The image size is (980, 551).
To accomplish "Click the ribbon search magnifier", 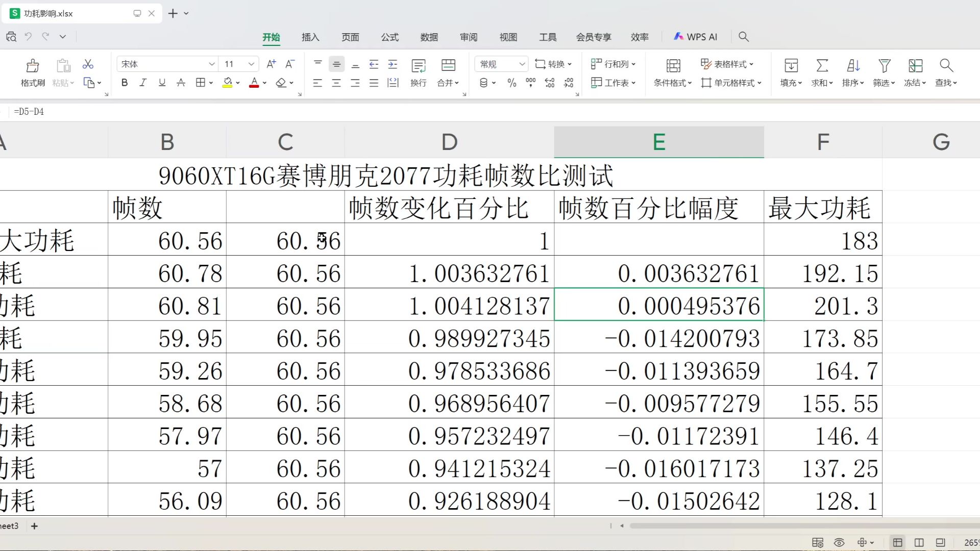I will (x=744, y=37).
